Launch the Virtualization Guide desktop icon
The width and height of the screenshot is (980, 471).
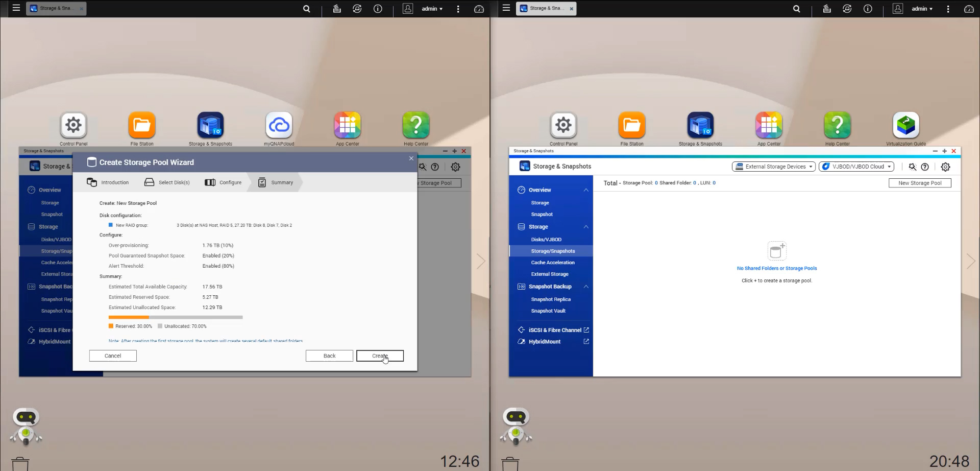pos(905,125)
